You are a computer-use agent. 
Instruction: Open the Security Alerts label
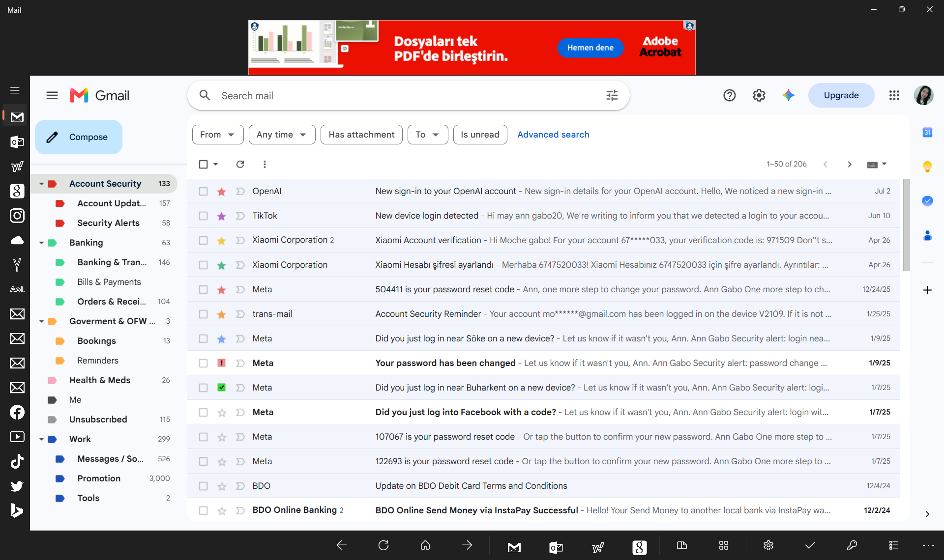[108, 223]
